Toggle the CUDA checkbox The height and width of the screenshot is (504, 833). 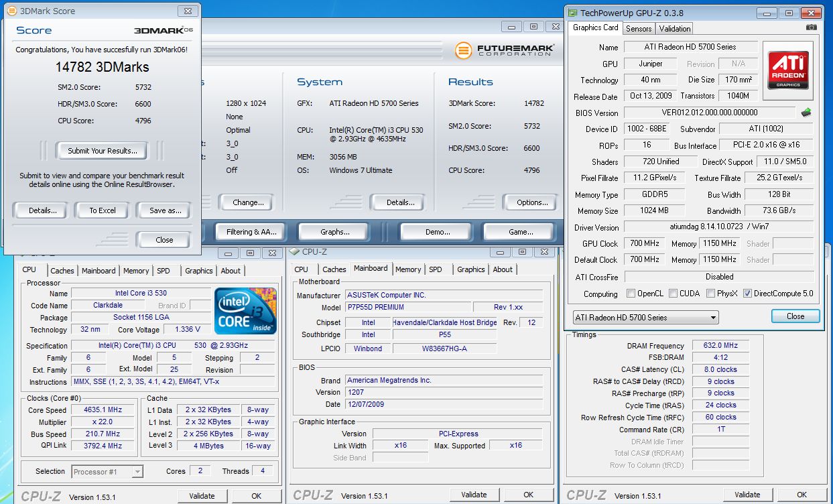(x=673, y=294)
